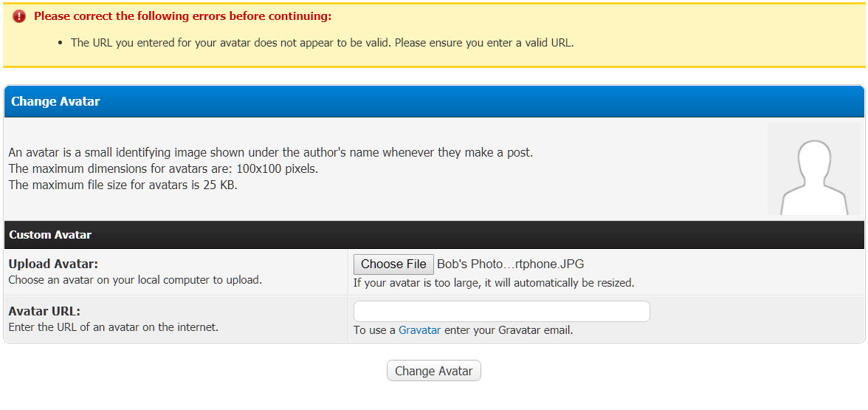
Task: Focus the Avatar URL text field
Action: click(501, 311)
